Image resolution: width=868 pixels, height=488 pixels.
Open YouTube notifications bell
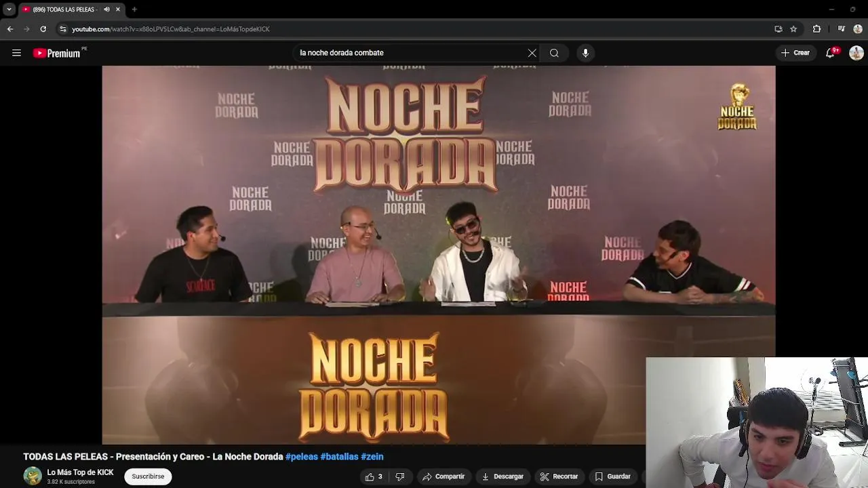830,53
